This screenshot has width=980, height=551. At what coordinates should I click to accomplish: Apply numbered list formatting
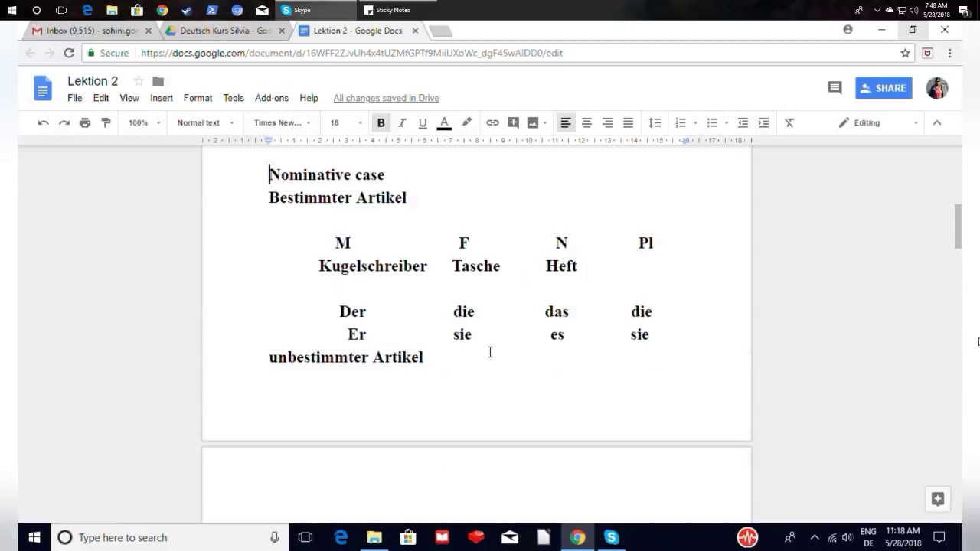coord(681,122)
